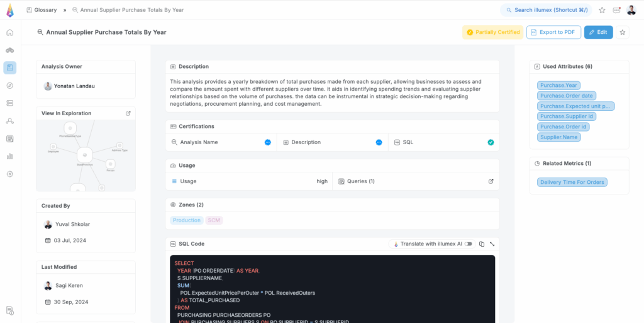Click the settings gear icon in sidebar
This screenshot has height=323, width=644.
9,174
